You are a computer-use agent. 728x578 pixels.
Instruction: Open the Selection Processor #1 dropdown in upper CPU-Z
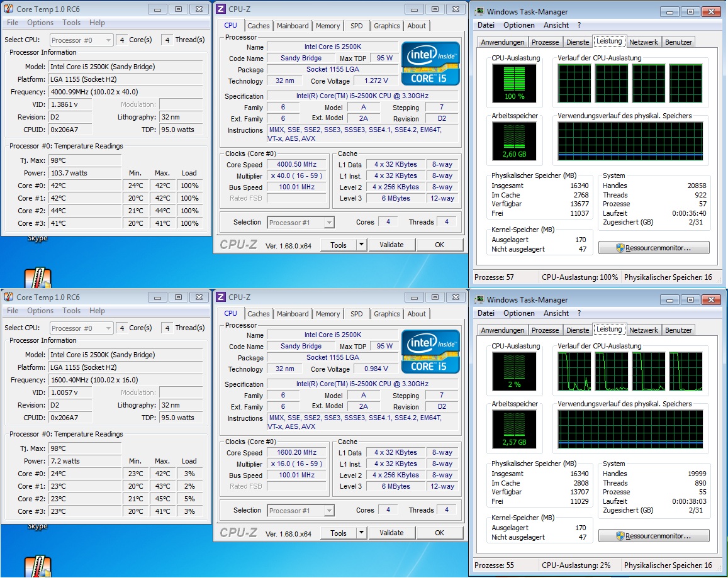(301, 223)
